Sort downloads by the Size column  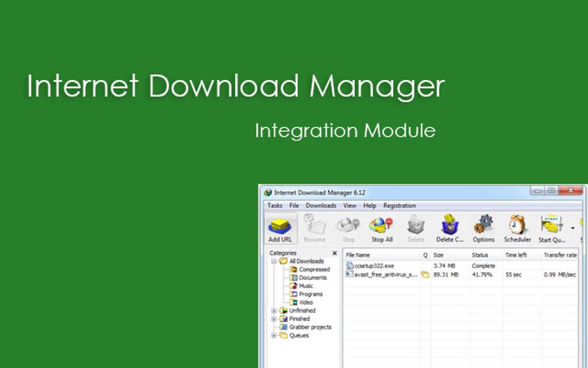pos(439,254)
